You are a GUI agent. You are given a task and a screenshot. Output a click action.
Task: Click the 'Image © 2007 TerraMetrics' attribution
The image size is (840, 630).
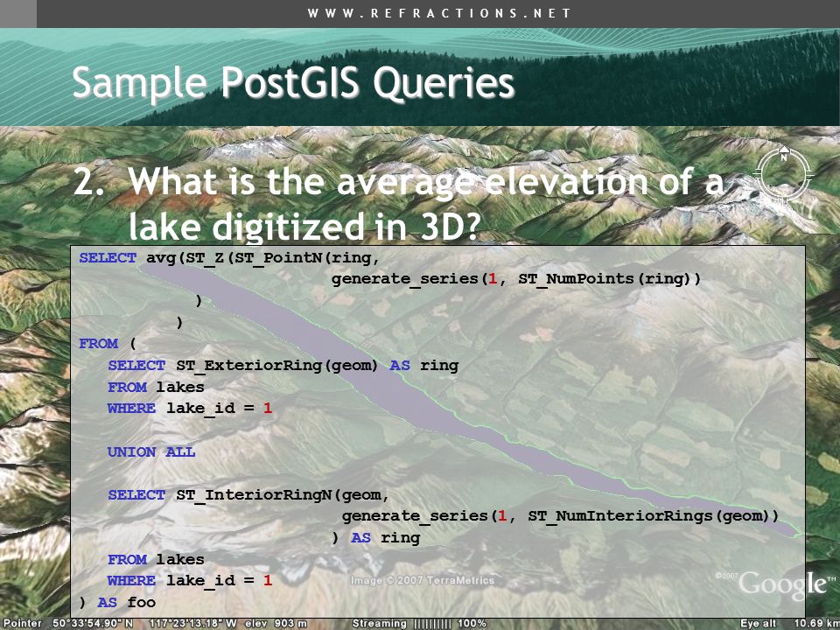click(x=423, y=580)
